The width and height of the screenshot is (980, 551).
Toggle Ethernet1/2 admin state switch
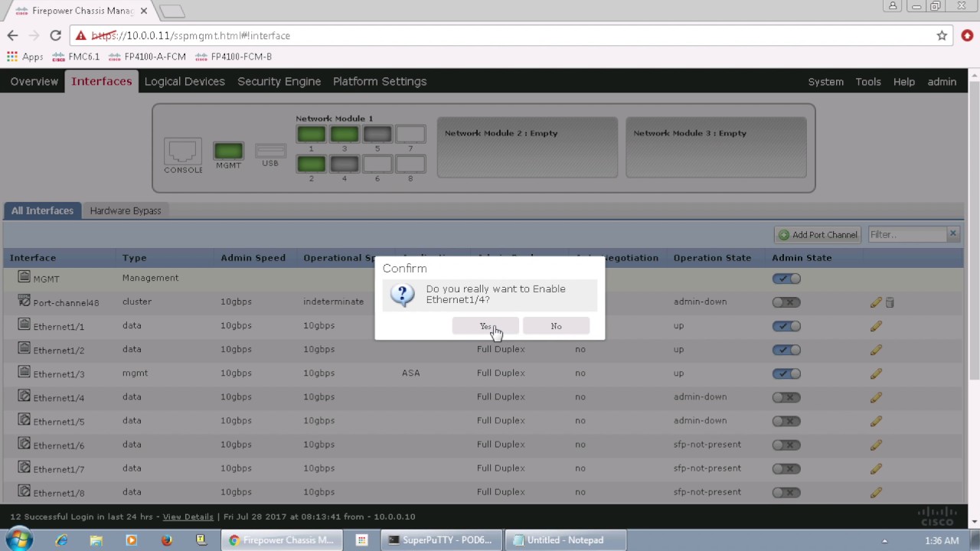pos(786,350)
